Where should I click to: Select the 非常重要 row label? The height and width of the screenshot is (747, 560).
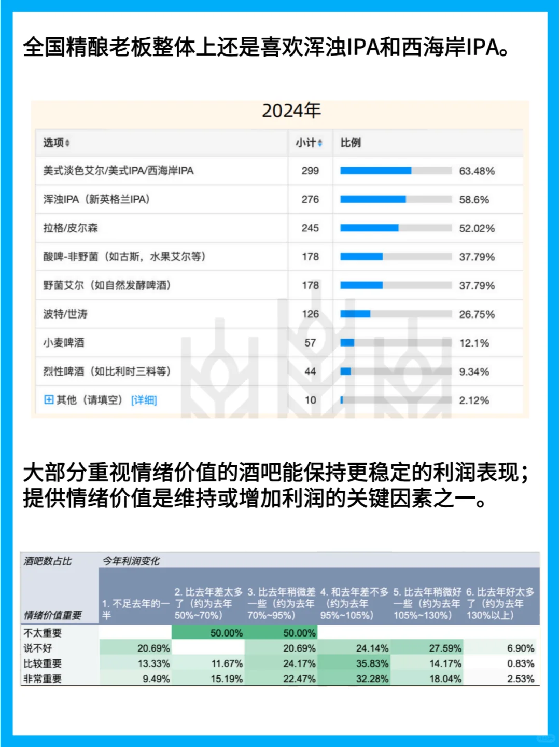(43, 679)
